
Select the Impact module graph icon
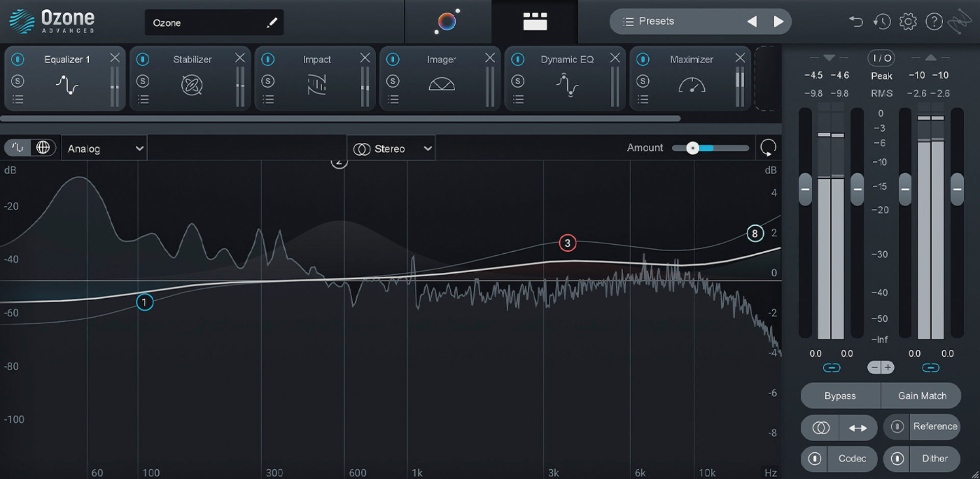click(316, 84)
